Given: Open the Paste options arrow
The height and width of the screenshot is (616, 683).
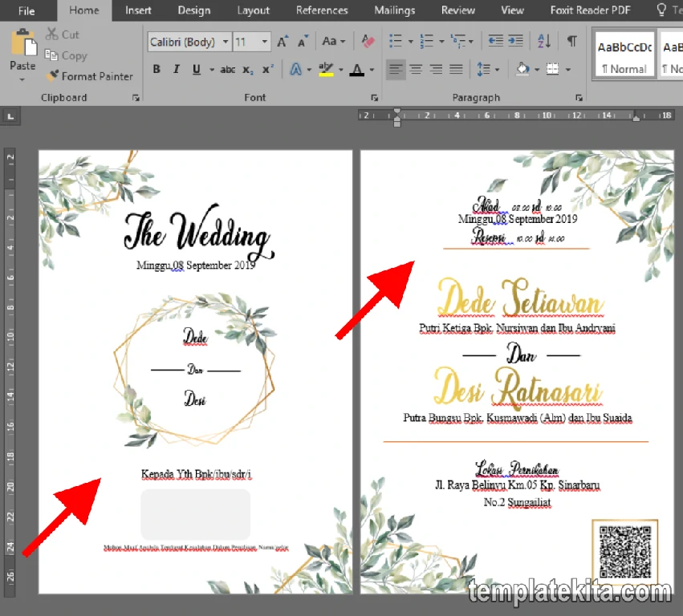Looking at the screenshot, I should [22, 79].
